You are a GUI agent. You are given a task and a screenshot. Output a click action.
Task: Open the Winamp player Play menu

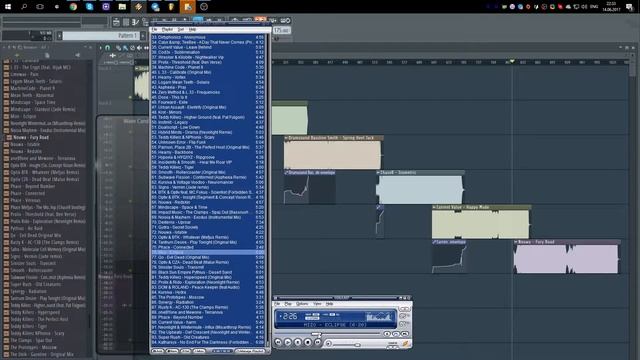(x=288, y=304)
